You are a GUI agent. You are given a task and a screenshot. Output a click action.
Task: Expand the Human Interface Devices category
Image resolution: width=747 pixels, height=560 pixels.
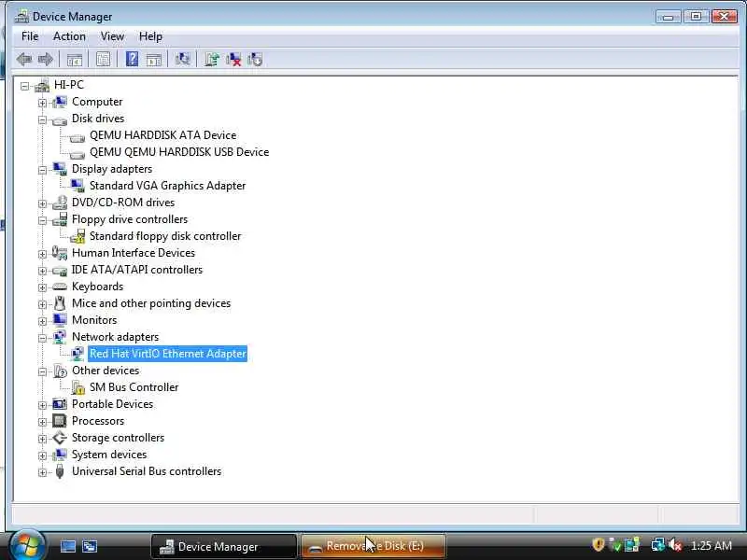click(x=42, y=254)
